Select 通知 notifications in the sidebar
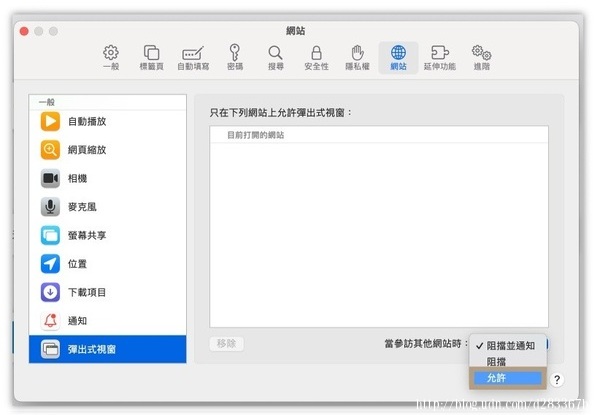600x415 pixels. [x=108, y=321]
